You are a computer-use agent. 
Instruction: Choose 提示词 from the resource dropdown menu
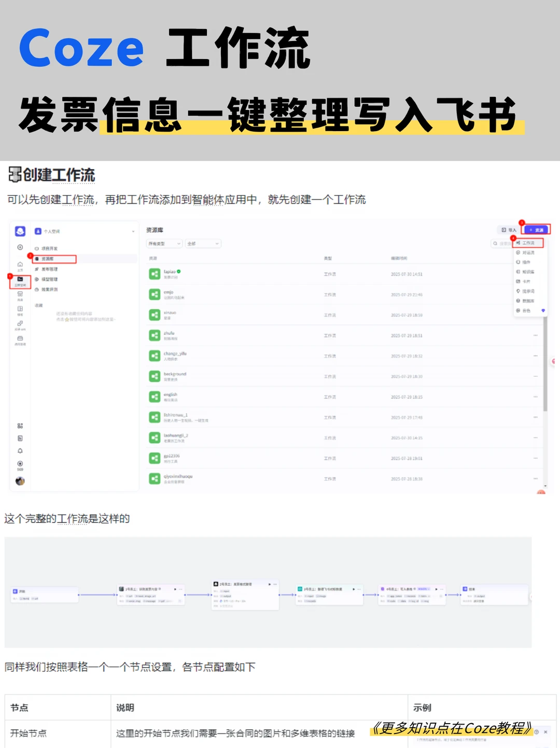point(528,291)
